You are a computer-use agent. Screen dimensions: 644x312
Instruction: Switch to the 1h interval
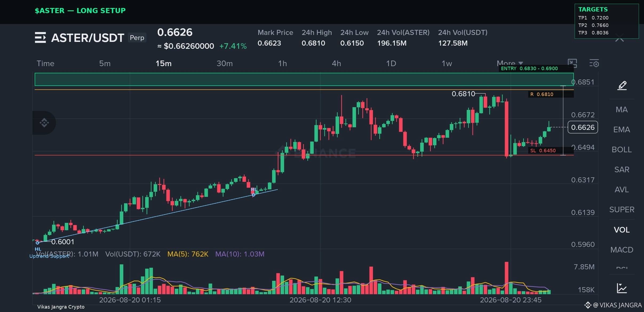pos(283,63)
